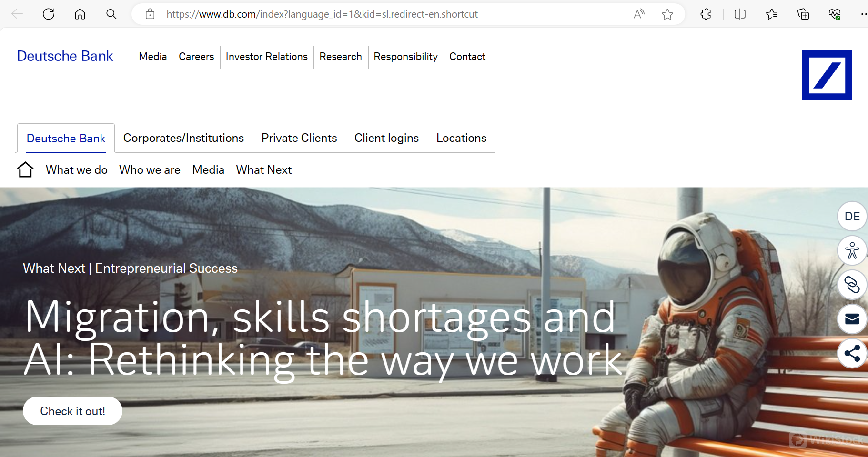Viewport: 868px width, 457px height.
Task: Add this page to favorites star
Action: [x=667, y=14]
